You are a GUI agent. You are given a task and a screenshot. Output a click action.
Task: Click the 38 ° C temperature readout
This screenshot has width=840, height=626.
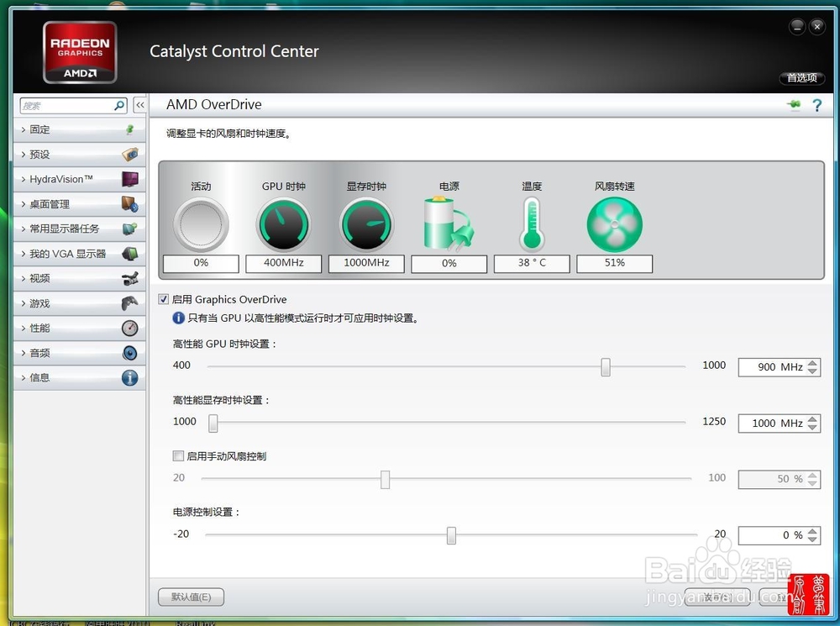click(x=532, y=263)
